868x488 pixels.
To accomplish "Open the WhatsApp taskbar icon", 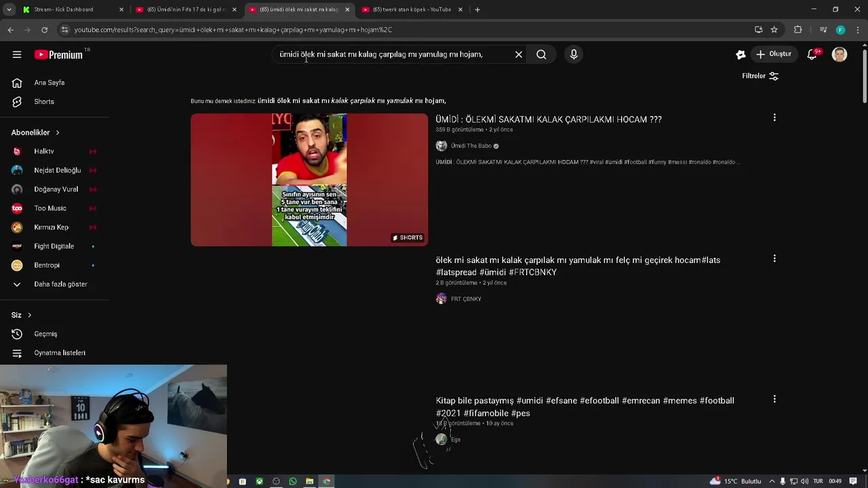I will pyautogui.click(x=292, y=481).
